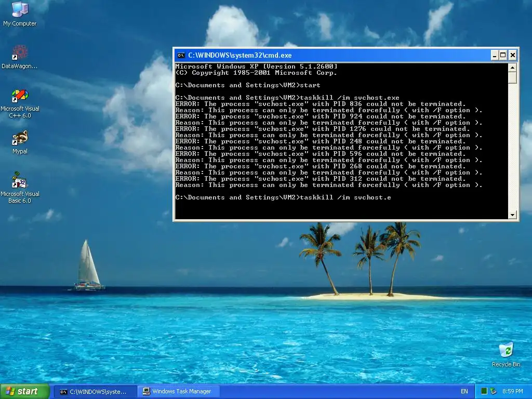Click the cmd.exe title bar system icon
Viewport: 532px width, 399px height.
181,55
